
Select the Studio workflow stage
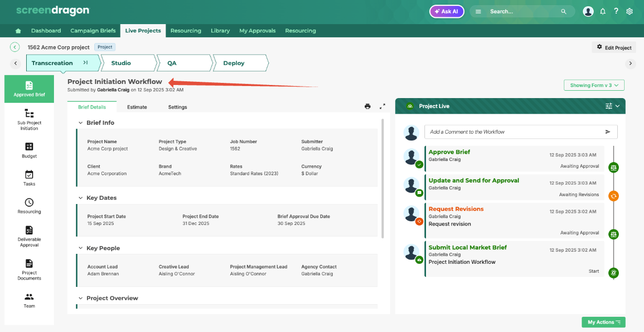tap(129, 63)
